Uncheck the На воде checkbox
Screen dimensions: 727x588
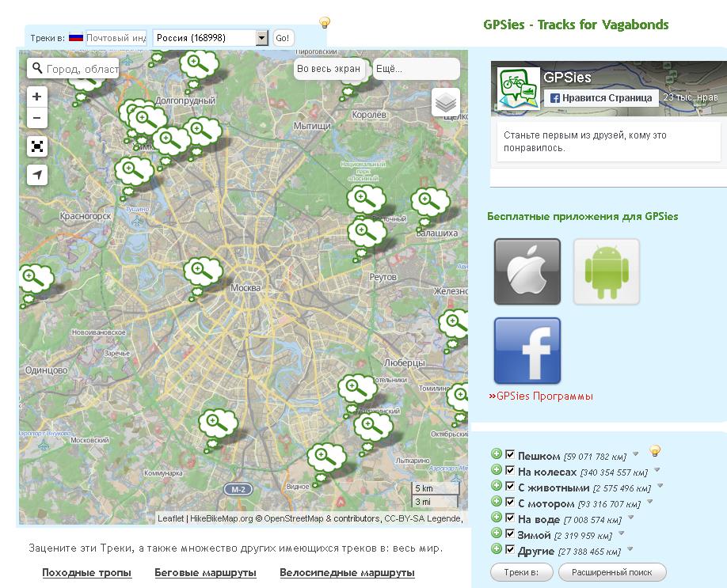tap(510, 518)
